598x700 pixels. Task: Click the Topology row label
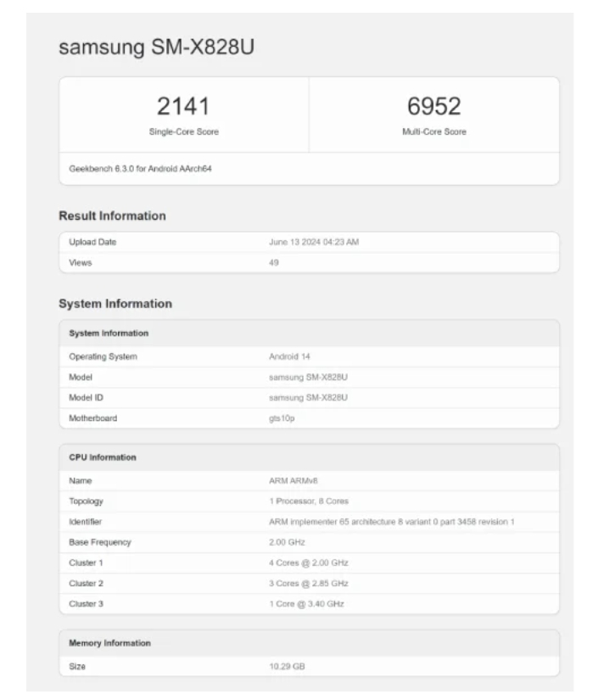click(x=86, y=501)
